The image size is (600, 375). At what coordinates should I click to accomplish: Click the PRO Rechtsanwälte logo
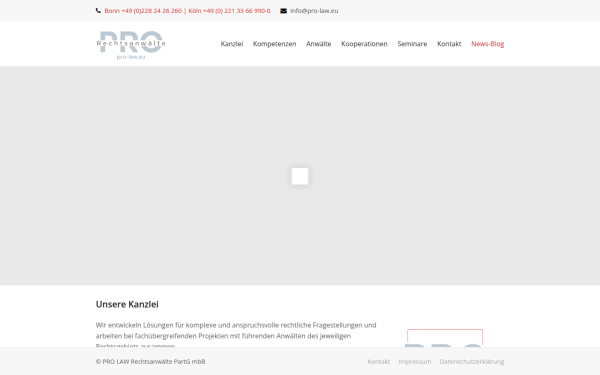click(131, 45)
